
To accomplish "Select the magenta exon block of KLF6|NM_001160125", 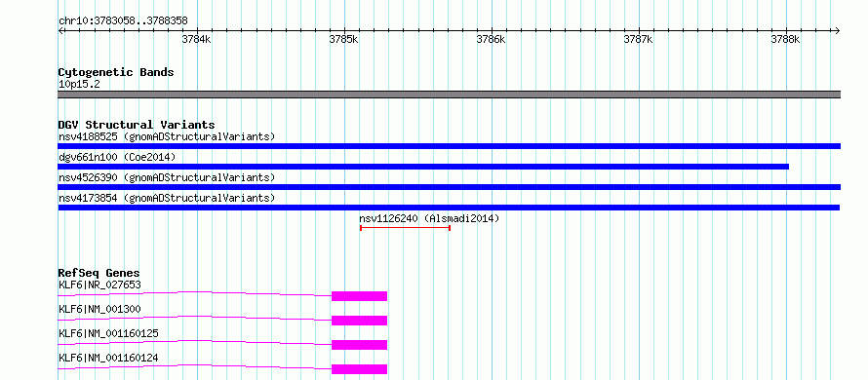I will (359, 345).
